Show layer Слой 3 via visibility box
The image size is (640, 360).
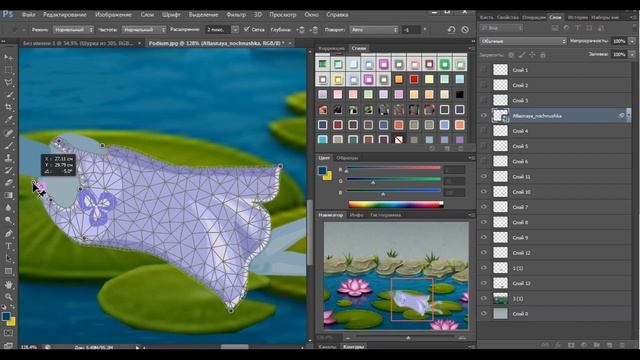tap(484, 100)
